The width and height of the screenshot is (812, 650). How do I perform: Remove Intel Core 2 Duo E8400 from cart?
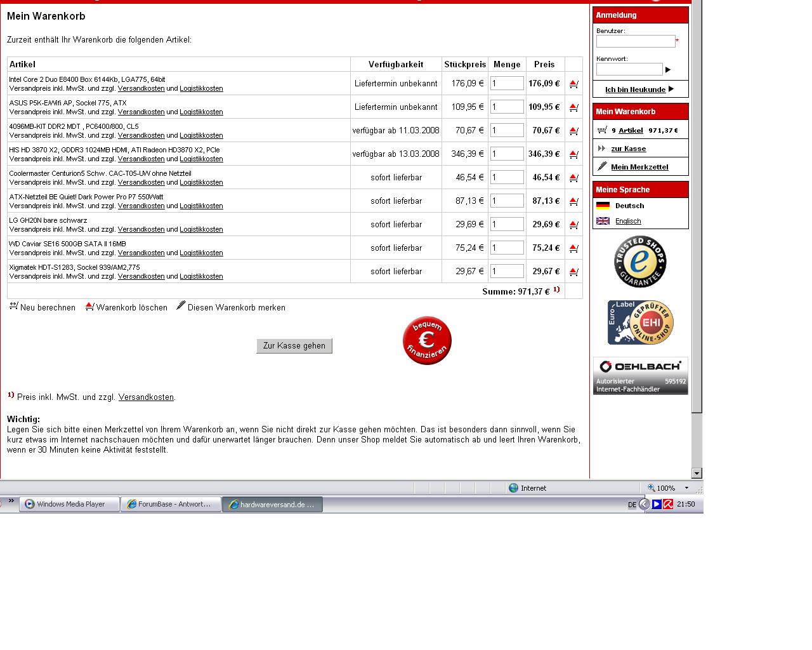click(573, 84)
